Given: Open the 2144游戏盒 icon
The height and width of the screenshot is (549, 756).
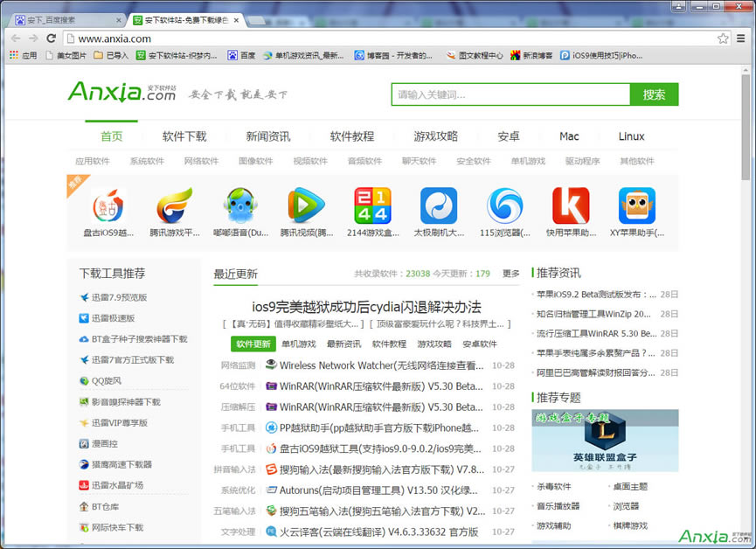Looking at the screenshot, I should click(372, 207).
